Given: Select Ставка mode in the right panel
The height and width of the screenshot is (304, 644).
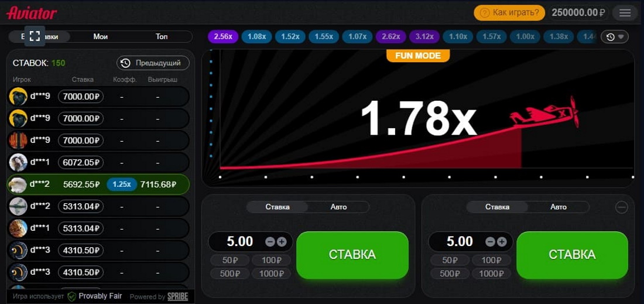Looking at the screenshot, I should pyautogui.click(x=497, y=207).
